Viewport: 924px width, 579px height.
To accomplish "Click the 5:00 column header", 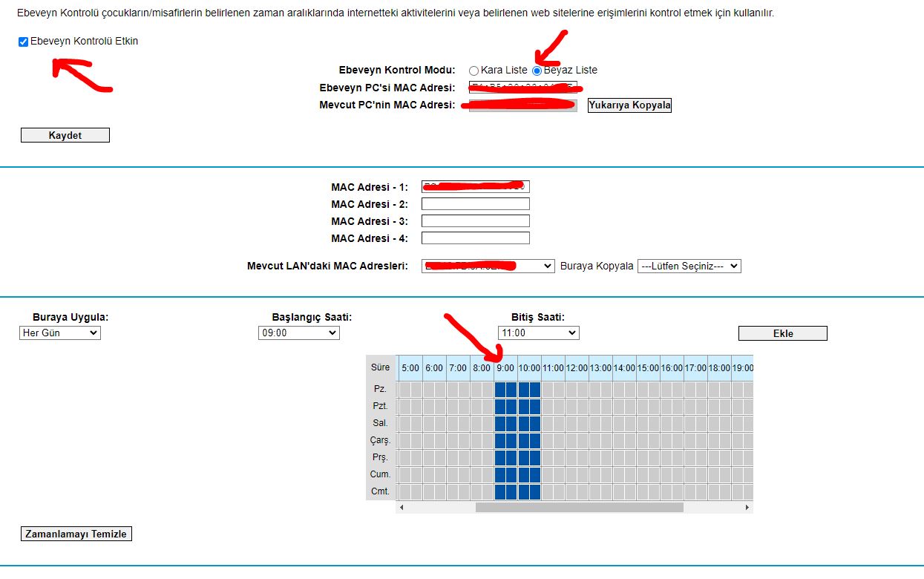I will (410, 367).
